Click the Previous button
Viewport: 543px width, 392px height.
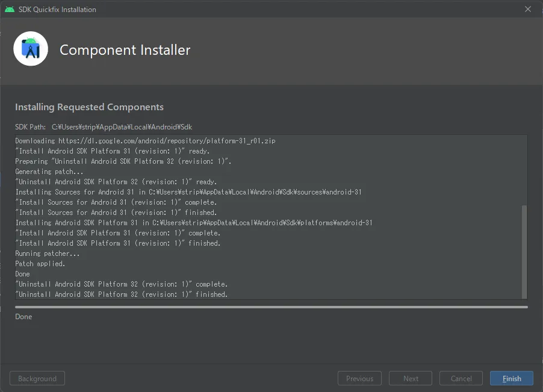pyautogui.click(x=359, y=379)
